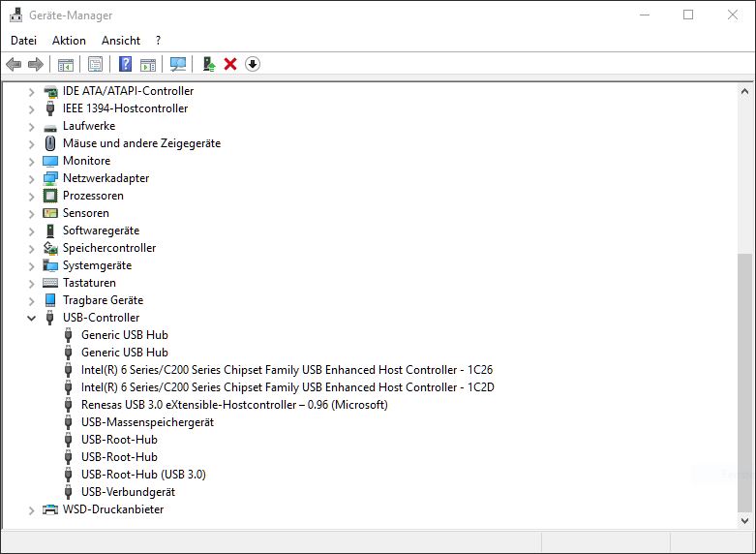Click the USB-Controller plug icon

coord(49,318)
